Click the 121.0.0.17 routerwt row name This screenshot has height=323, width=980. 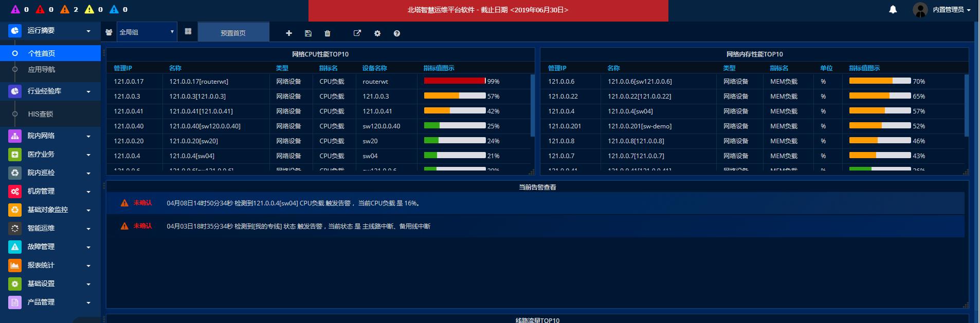198,82
